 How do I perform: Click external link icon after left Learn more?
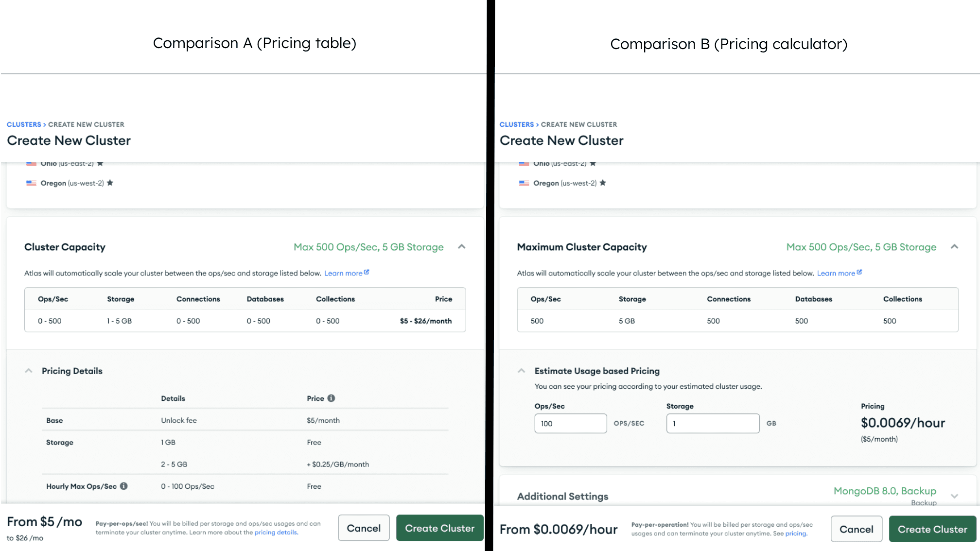tap(367, 272)
